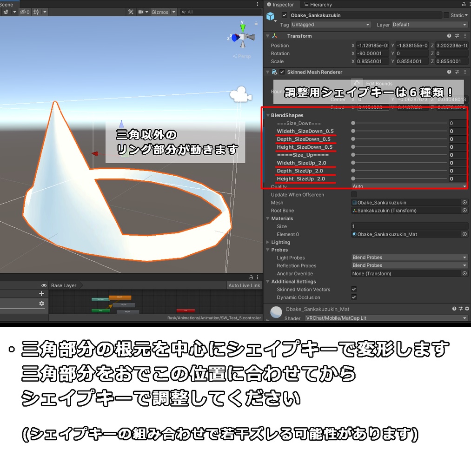
Task: Toggle hidden objects visibility counter
Action: tap(25, 12)
